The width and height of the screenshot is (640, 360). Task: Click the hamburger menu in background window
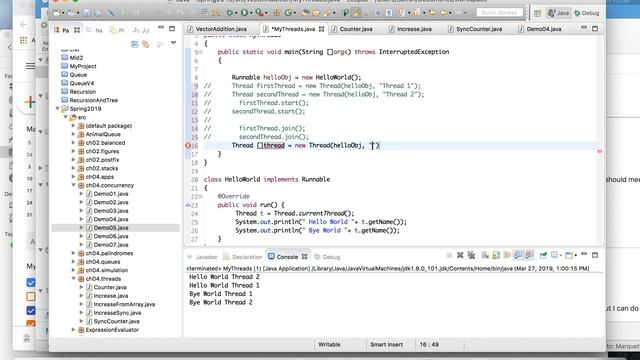(x=30, y=66)
